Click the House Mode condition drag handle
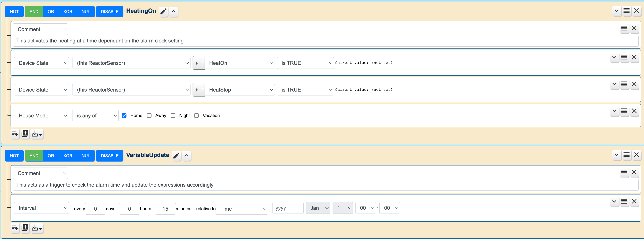644x239 pixels. tap(624, 111)
